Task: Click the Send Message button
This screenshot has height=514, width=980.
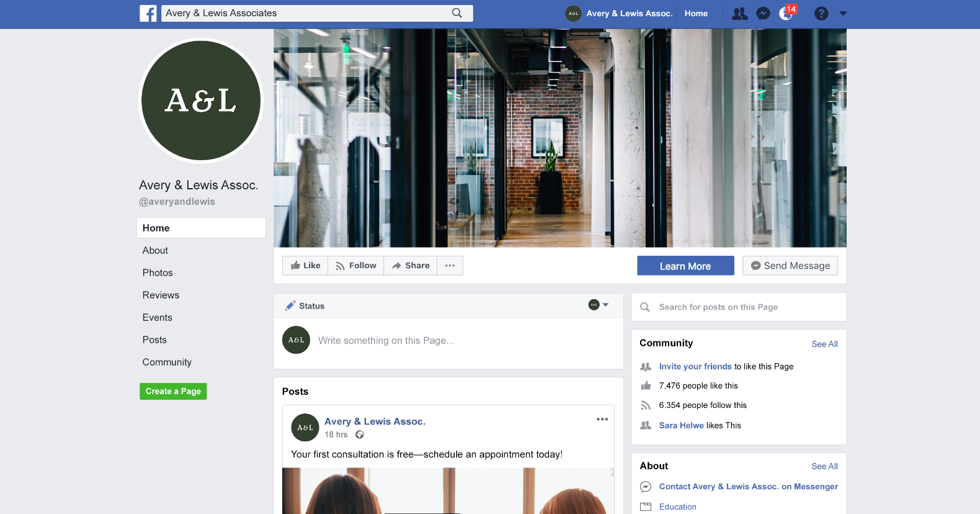Action: coord(790,266)
